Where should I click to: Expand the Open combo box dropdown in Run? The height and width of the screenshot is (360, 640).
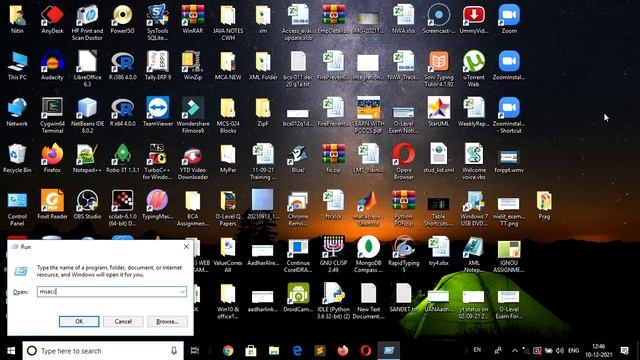(182, 292)
